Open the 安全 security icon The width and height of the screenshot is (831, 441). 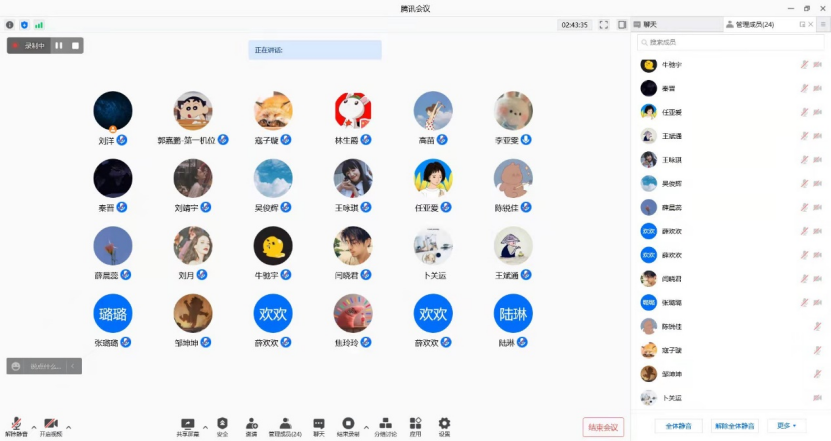click(222, 424)
